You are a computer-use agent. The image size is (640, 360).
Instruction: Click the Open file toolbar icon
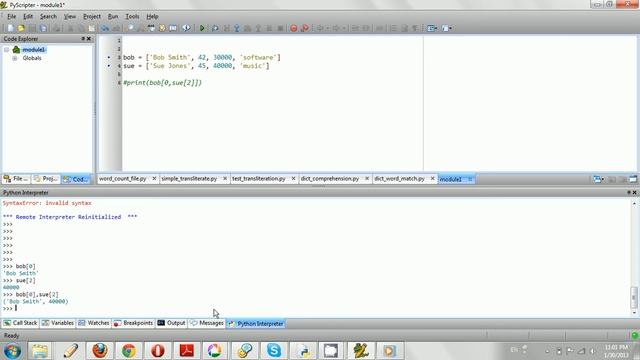point(21,28)
